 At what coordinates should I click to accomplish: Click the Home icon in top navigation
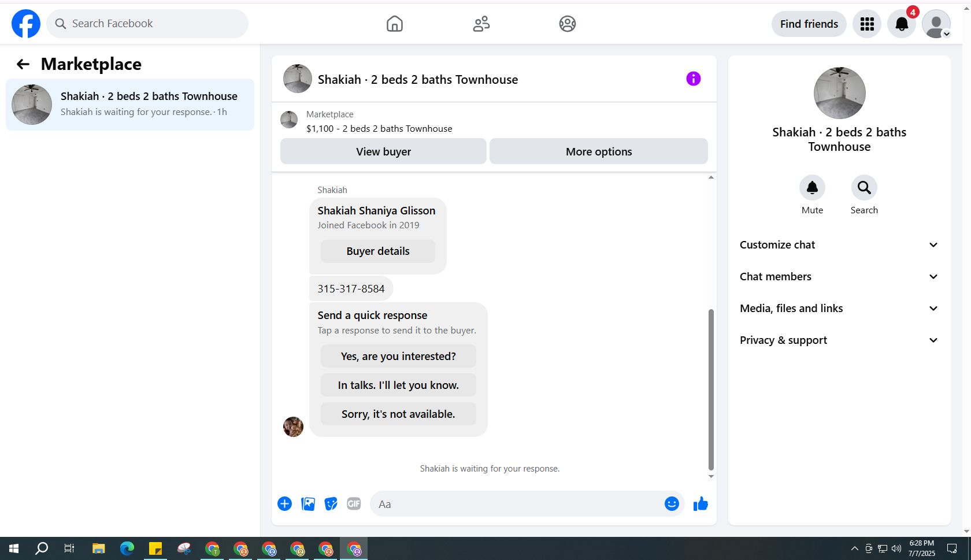[395, 24]
